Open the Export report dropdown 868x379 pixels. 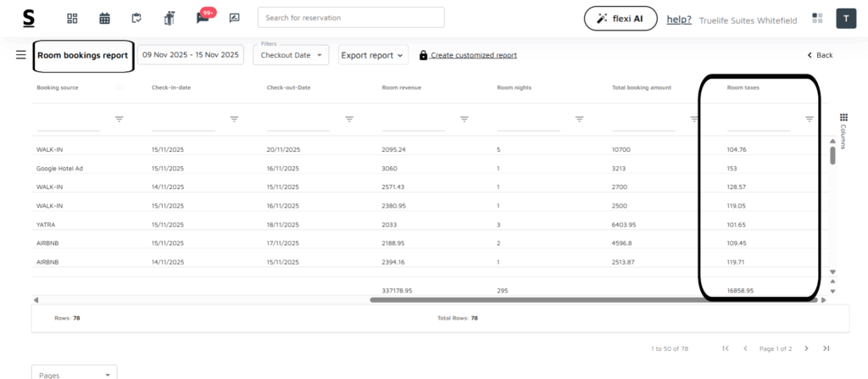tap(373, 55)
